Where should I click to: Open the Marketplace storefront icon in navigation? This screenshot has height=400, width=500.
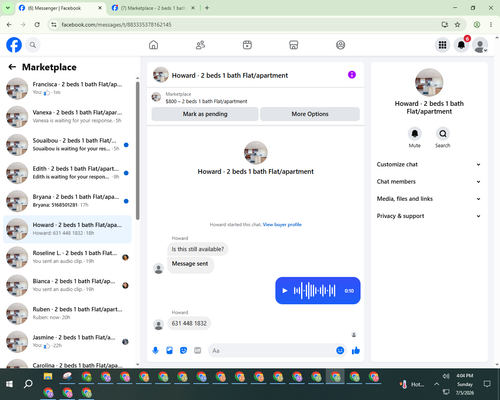(x=294, y=45)
